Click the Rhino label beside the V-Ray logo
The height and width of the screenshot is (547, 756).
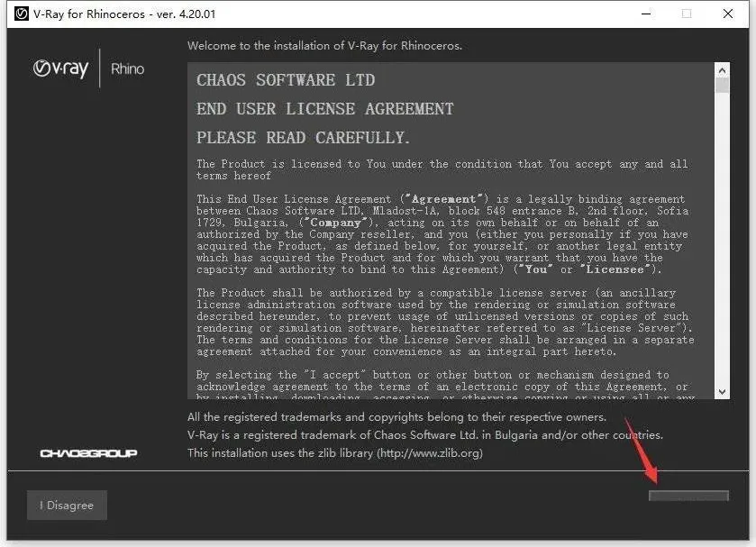tap(127, 69)
